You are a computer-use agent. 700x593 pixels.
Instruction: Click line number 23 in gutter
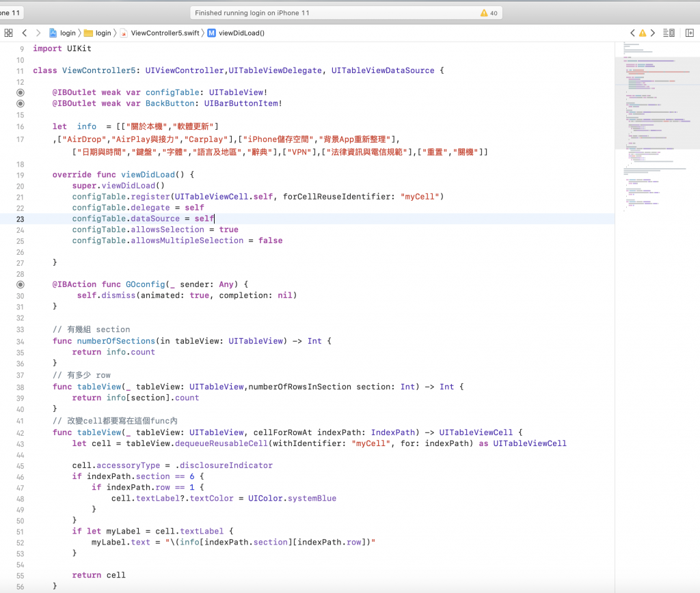20,219
